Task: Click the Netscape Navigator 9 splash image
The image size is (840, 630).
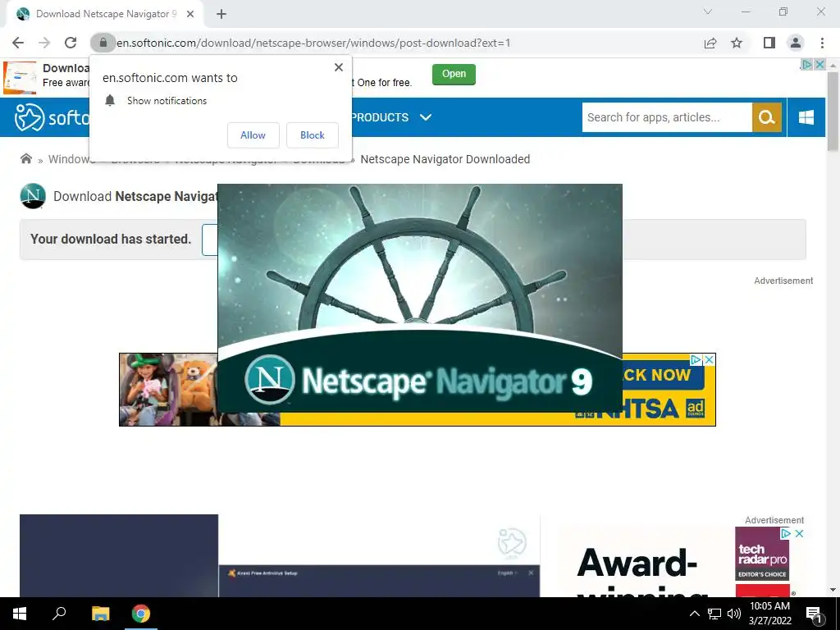Action: 420,298
